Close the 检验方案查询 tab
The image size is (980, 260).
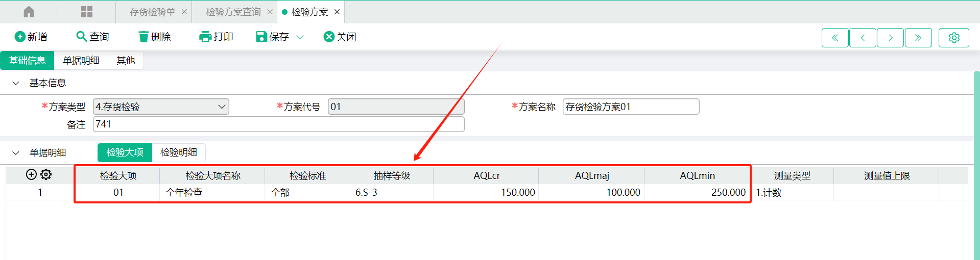pos(270,12)
